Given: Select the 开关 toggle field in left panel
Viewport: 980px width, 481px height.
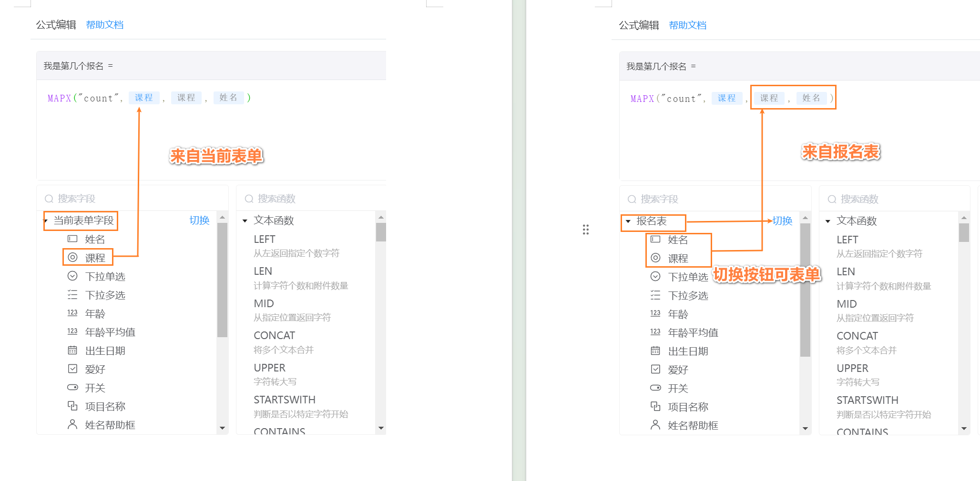Looking at the screenshot, I should (95, 388).
